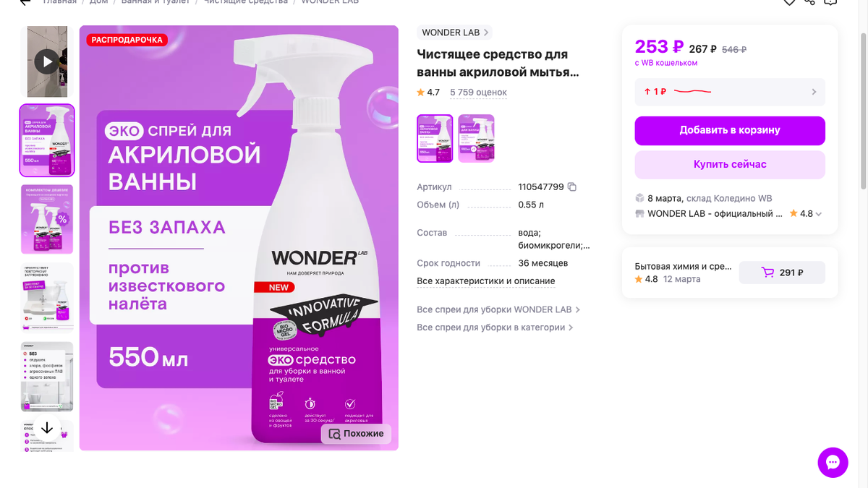868x488 pixels.
Task: Click the warehouse box icon
Action: [639, 198]
